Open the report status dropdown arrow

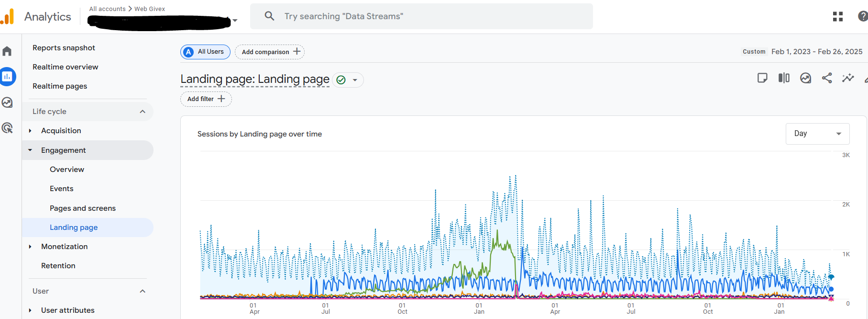tap(355, 80)
